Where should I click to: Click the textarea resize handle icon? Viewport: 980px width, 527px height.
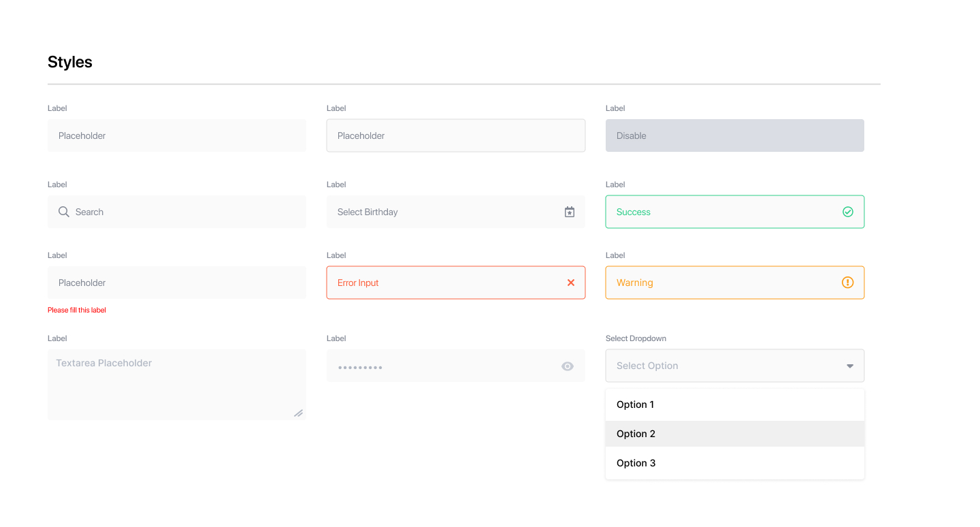(298, 413)
